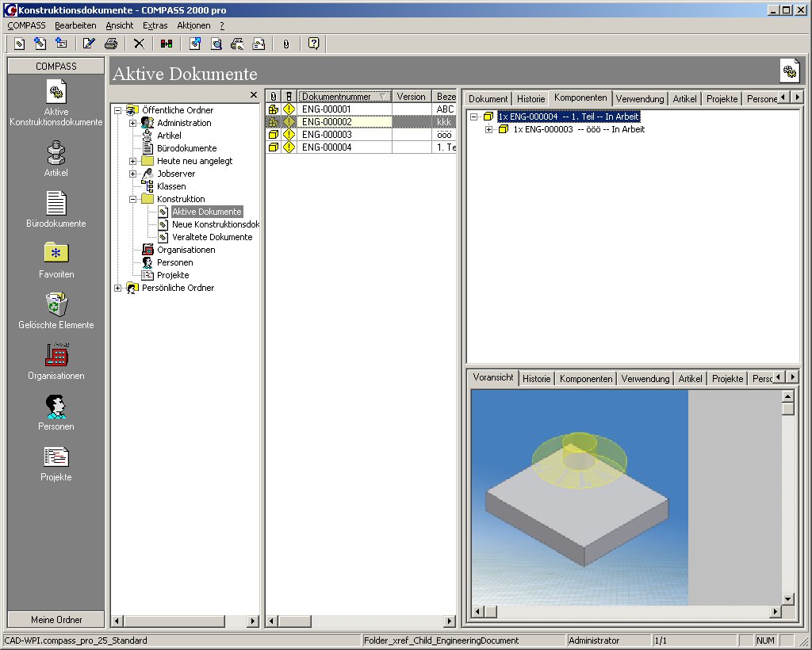The height and width of the screenshot is (650, 812).
Task: Click the new document toolbar icon
Action: click(x=19, y=44)
